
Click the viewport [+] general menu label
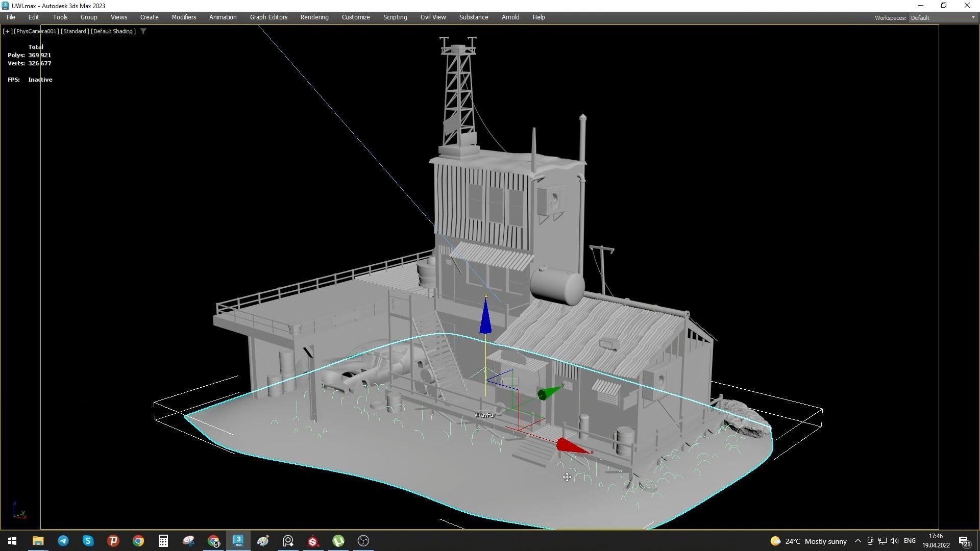[8, 31]
